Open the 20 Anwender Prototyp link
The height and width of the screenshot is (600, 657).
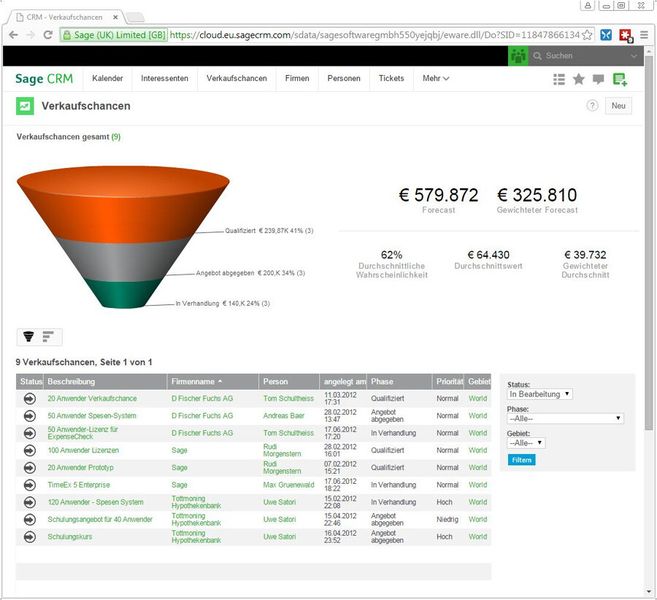(x=80, y=468)
